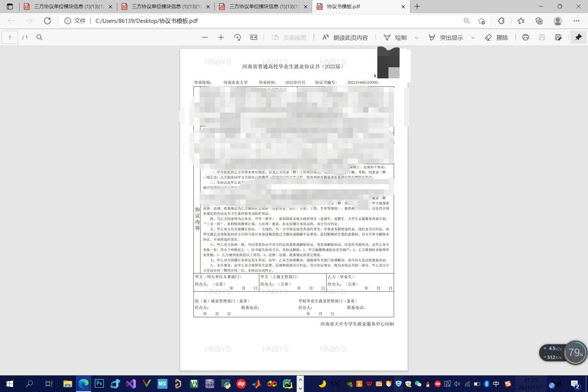Expand the 突出显示 dropdown arrow

pyautogui.click(x=473, y=38)
